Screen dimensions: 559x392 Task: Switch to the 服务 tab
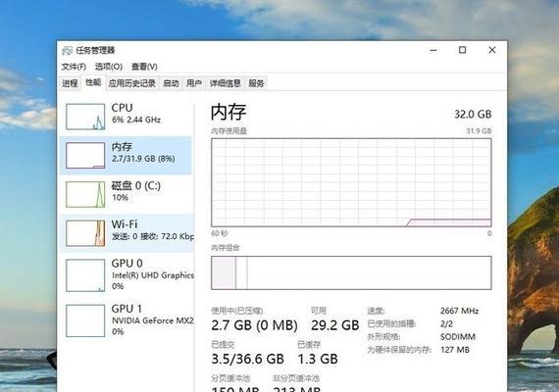[256, 83]
